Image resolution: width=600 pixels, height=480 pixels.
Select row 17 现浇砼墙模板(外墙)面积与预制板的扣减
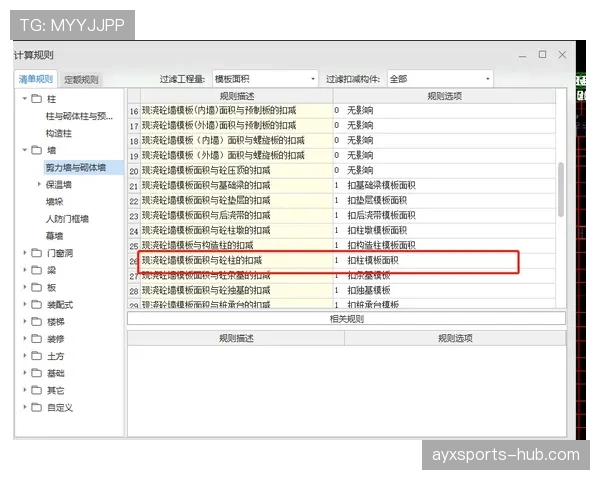[342, 126]
